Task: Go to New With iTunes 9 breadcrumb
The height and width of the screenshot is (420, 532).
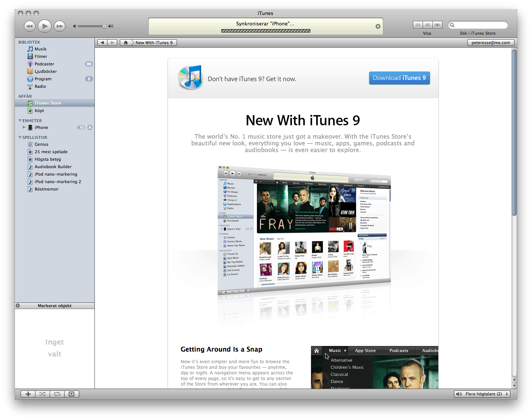Action: [x=155, y=42]
